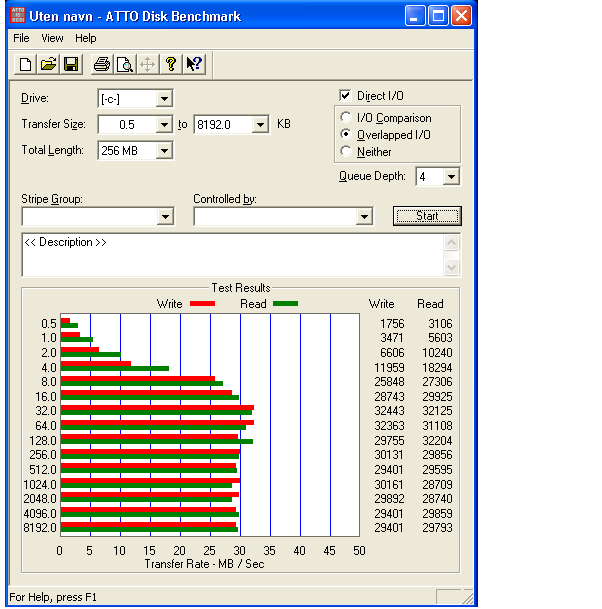Click the Open folder toolbar icon

coord(48,64)
